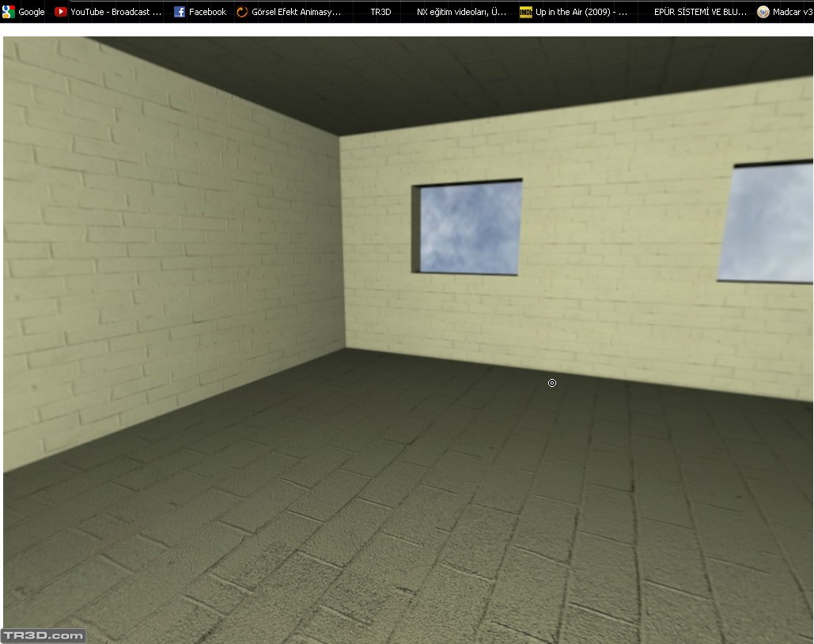
Task: Click the TR3D.com watermark logo
Action: (43, 635)
